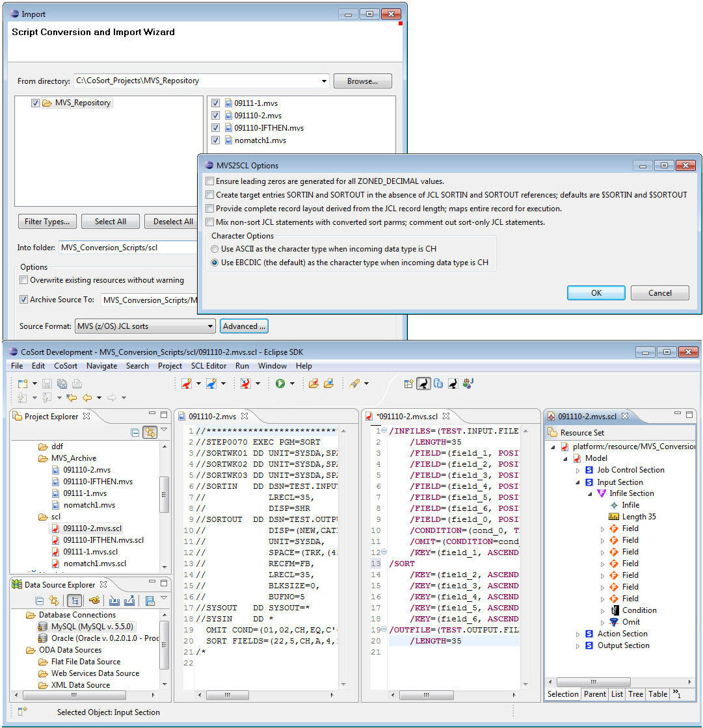Click OK in MVS2SCL Options
The image size is (703, 728).
coord(596,293)
